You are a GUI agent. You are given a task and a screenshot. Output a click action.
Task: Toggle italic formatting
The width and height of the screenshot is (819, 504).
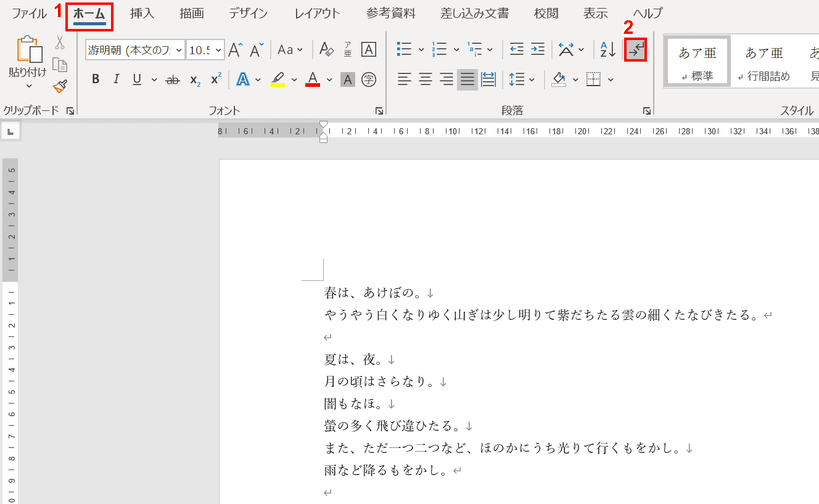pyautogui.click(x=116, y=79)
